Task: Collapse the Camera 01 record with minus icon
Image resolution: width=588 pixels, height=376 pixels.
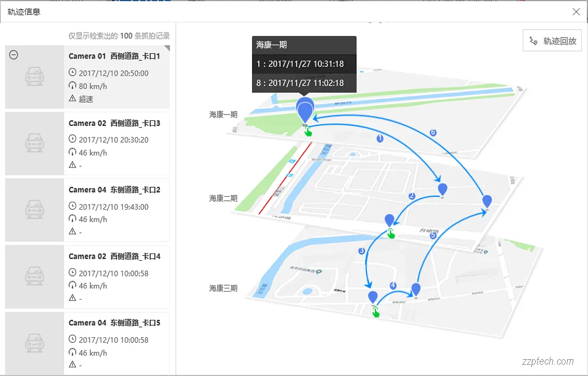Action: (x=14, y=55)
